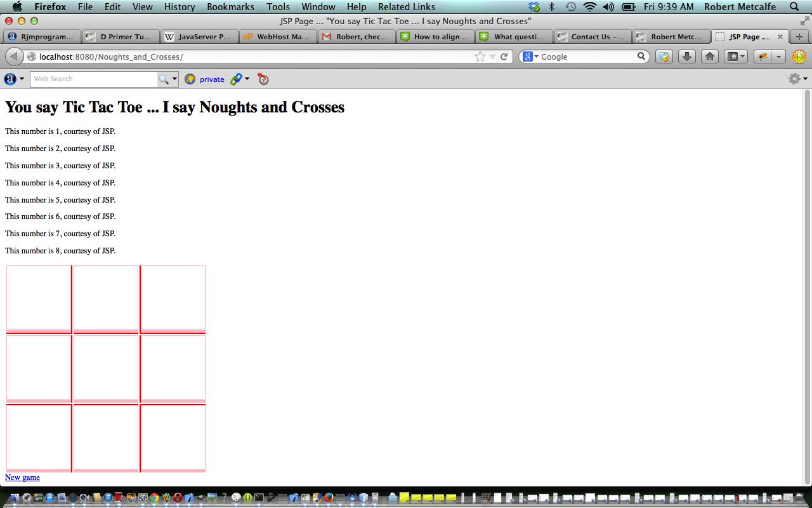The width and height of the screenshot is (812, 508).
Task: Click the page vertical scrollbar
Action: point(807,287)
